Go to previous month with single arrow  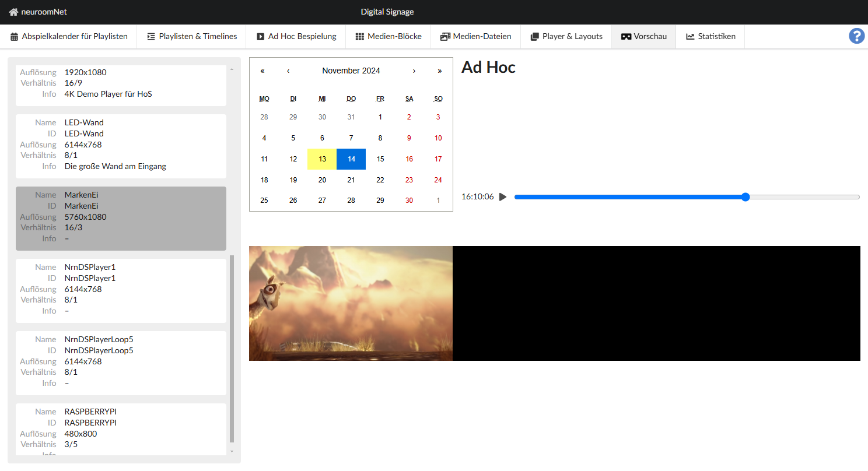[x=288, y=71]
